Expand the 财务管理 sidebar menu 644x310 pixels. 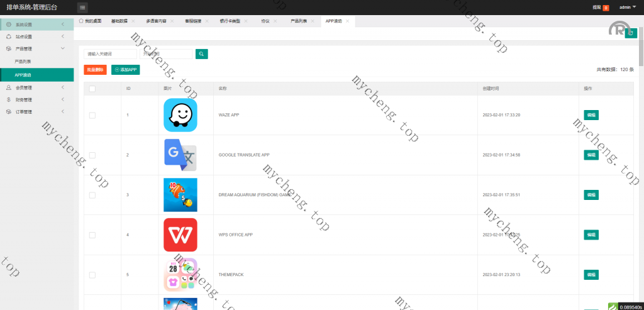(x=36, y=99)
